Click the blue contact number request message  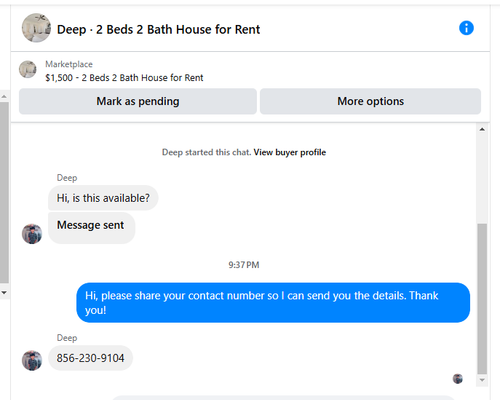click(273, 303)
